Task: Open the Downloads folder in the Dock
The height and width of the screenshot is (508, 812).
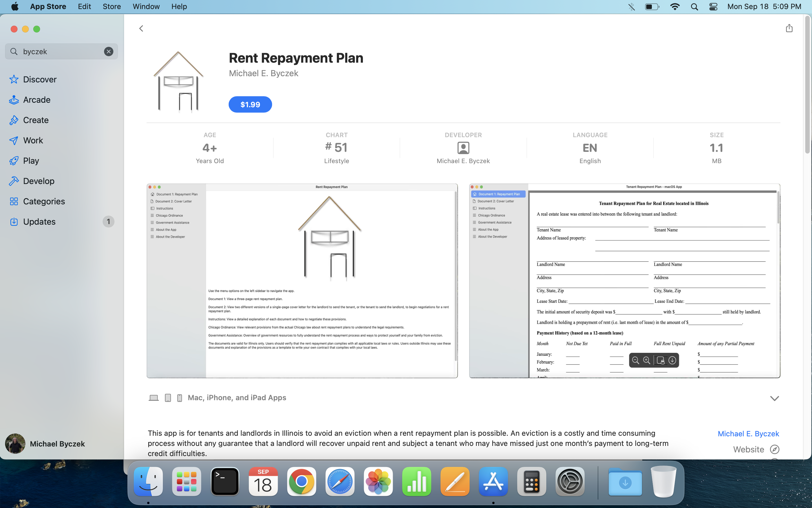Action: tap(625, 481)
